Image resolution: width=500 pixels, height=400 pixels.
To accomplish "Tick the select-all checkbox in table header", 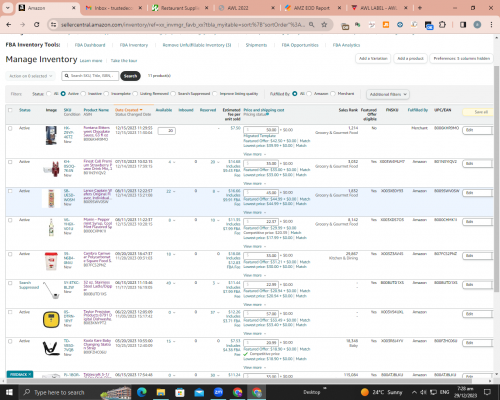I will point(10,110).
